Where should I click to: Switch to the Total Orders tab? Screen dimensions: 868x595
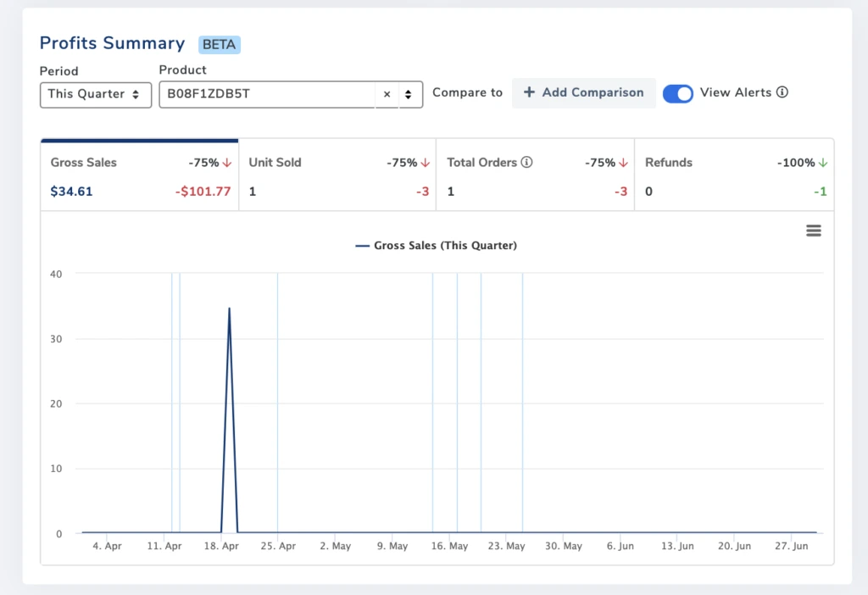point(536,175)
